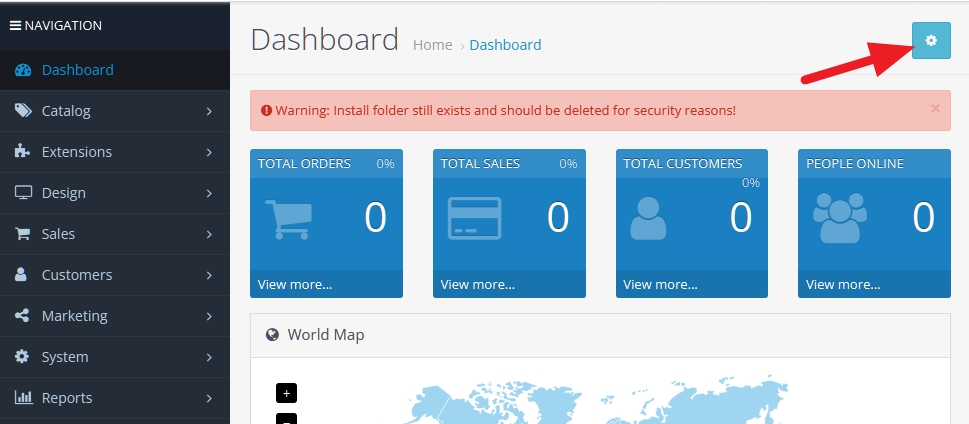Image resolution: width=969 pixels, height=424 pixels.
Task: Click the gear settings button on the Dashboard header
Action: 931,40
